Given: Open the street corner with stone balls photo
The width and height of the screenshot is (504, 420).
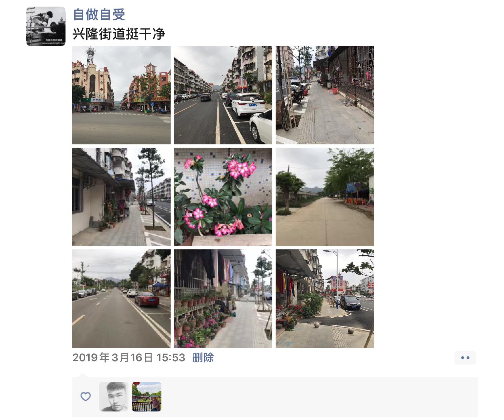Looking at the screenshot, I should pos(325,299).
